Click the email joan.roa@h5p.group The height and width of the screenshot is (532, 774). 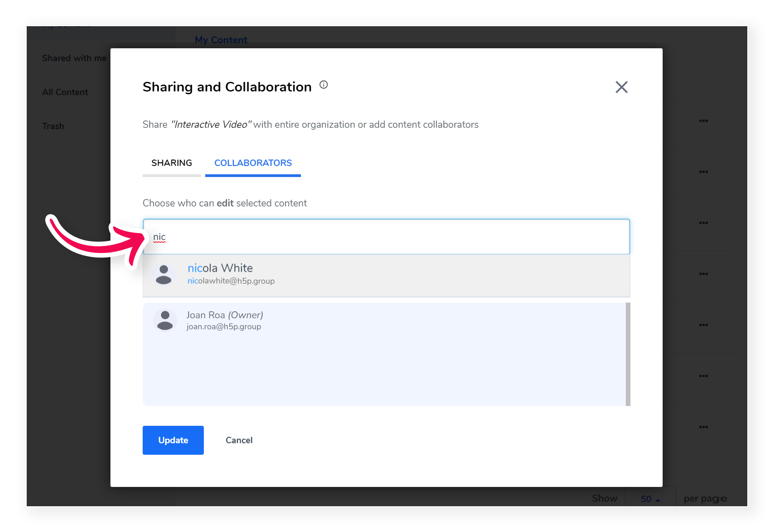(224, 326)
